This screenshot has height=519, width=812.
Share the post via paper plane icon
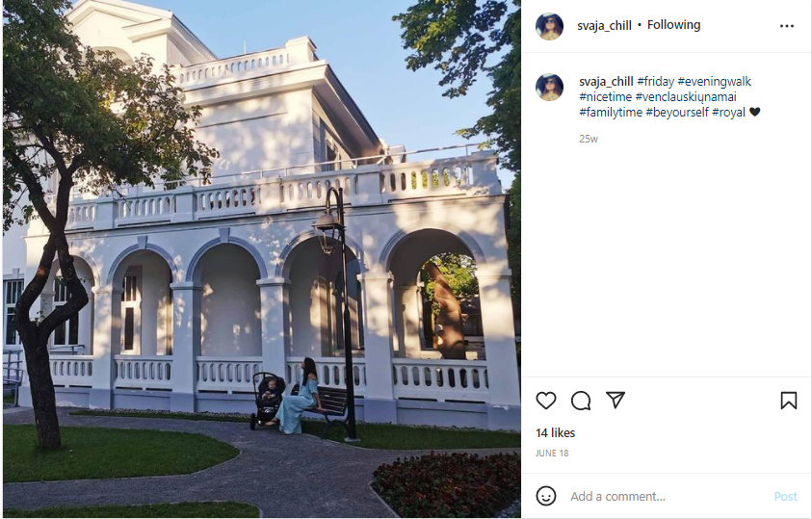[x=616, y=400]
